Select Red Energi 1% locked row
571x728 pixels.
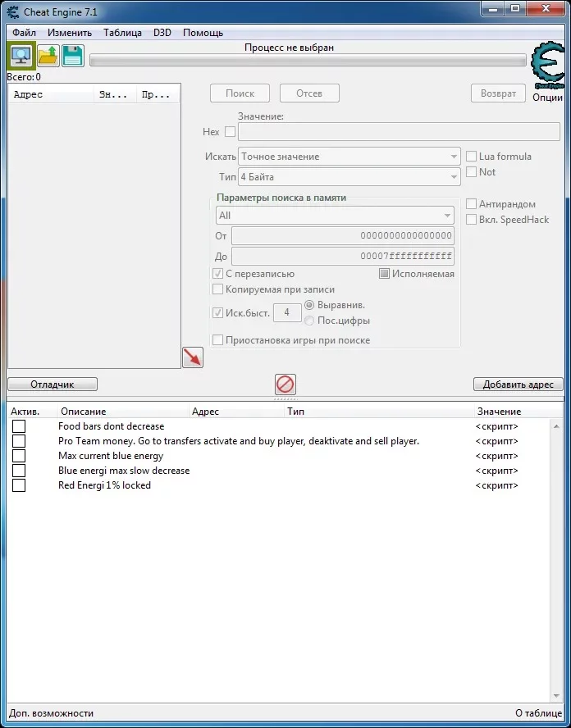(x=279, y=485)
